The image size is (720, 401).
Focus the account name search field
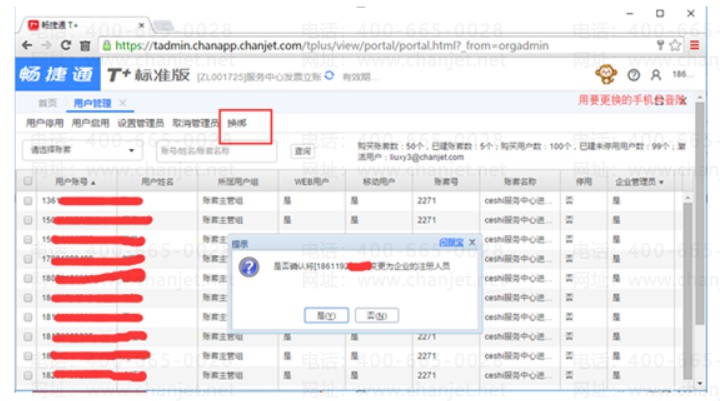pos(216,151)
